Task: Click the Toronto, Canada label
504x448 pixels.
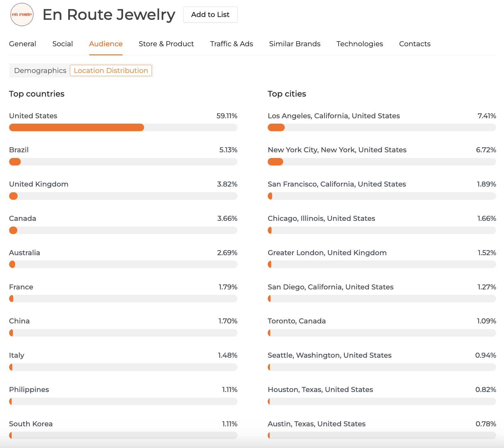Action: (x=296, y=321)
